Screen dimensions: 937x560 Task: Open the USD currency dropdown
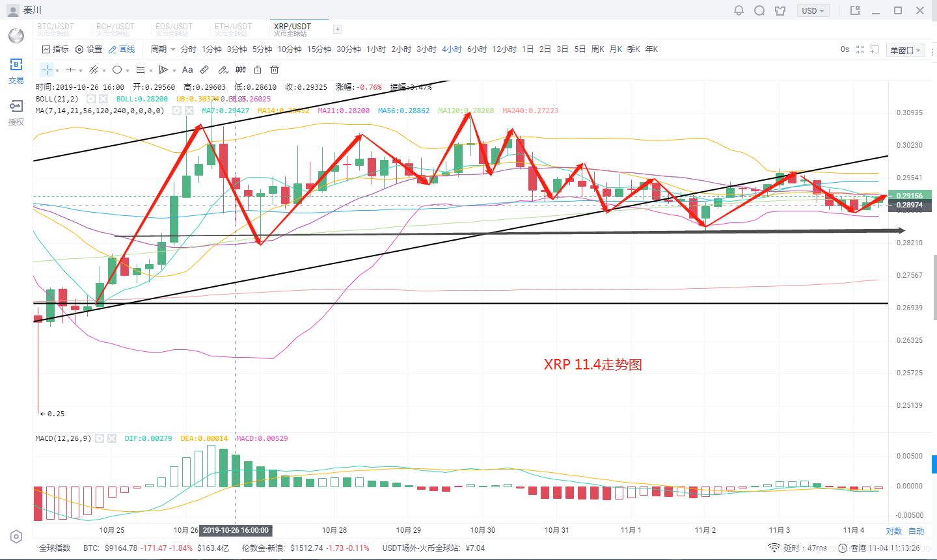[813, 10]
